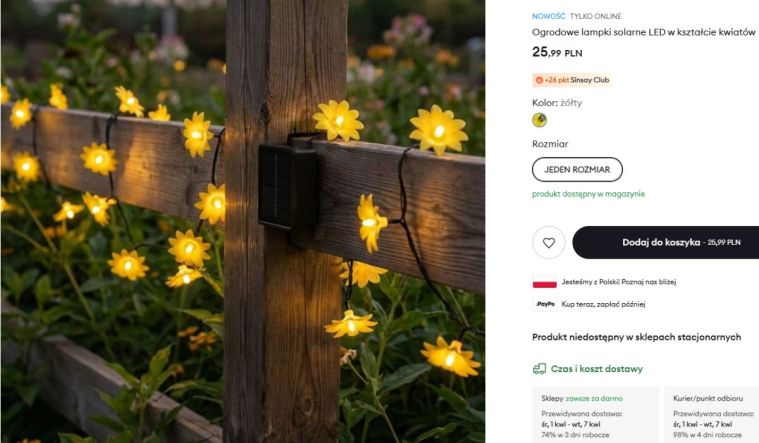Screen dimensions: 759x443
Task: Click Produkt niedostępny w sklepach stacjonarnych text
Action: tap(637, 337)
